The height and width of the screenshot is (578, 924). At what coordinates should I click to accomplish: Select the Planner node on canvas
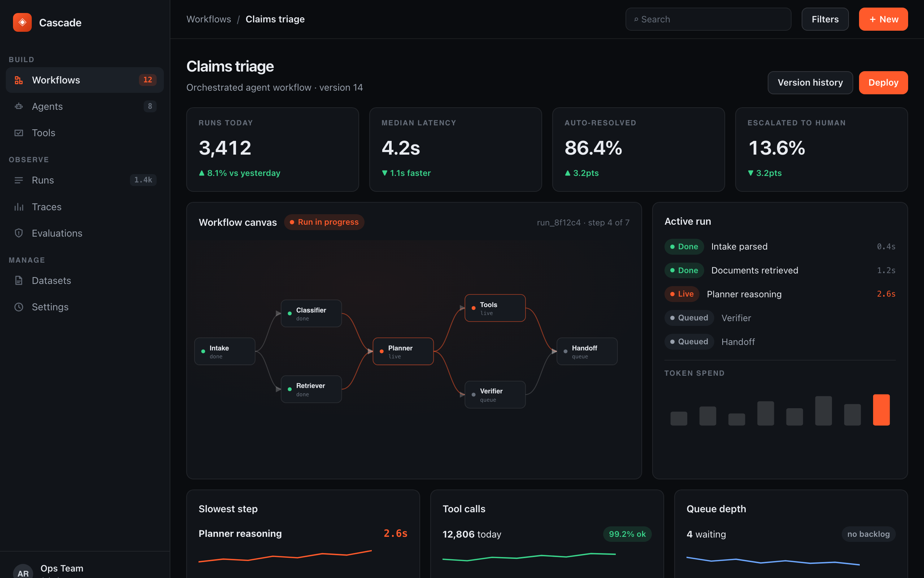[403, 351]
